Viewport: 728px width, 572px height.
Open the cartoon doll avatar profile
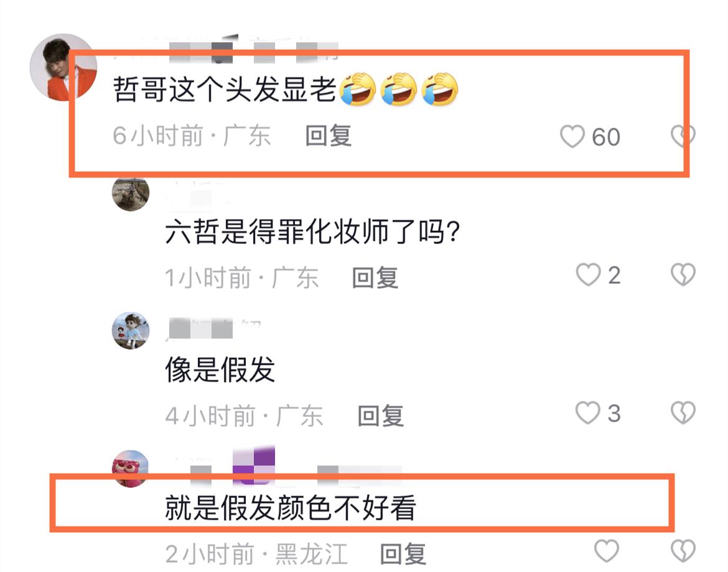click(131, 331)
